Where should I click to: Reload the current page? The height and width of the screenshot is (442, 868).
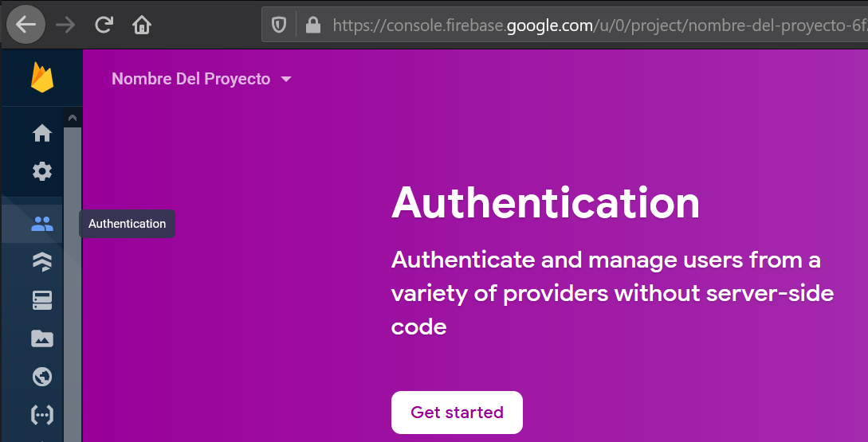pyautogui.click(x=104, y=25)
